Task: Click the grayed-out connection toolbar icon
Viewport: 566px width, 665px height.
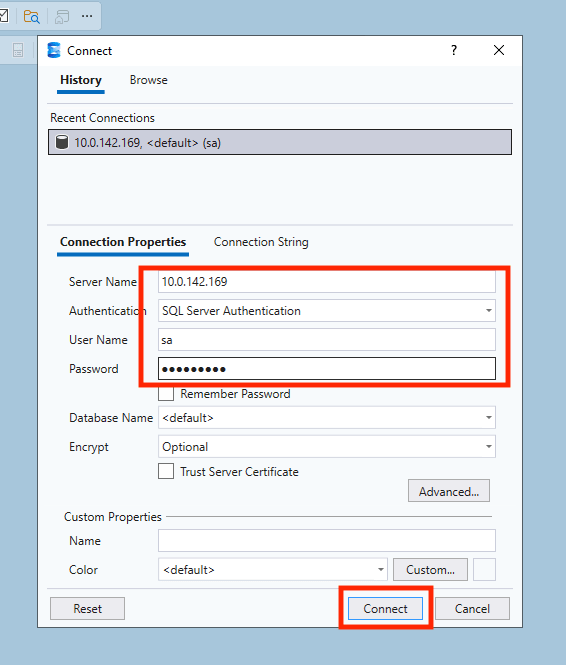Action: pos(62,17)
